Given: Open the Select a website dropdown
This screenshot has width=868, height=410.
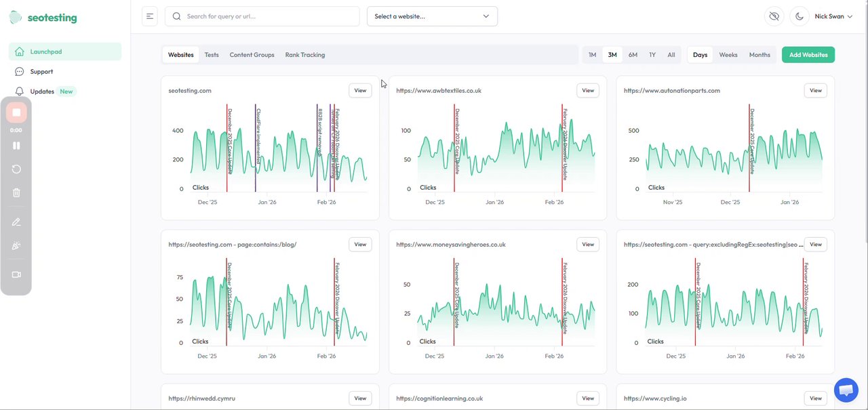Looking at the screenshot, I should 432,16.
